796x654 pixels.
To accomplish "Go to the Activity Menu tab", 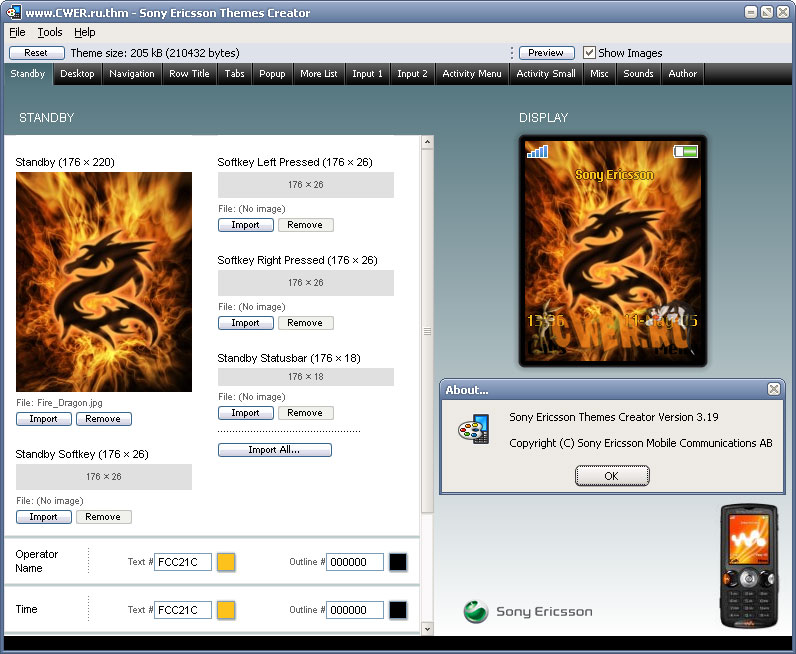I will click(472, 74).
